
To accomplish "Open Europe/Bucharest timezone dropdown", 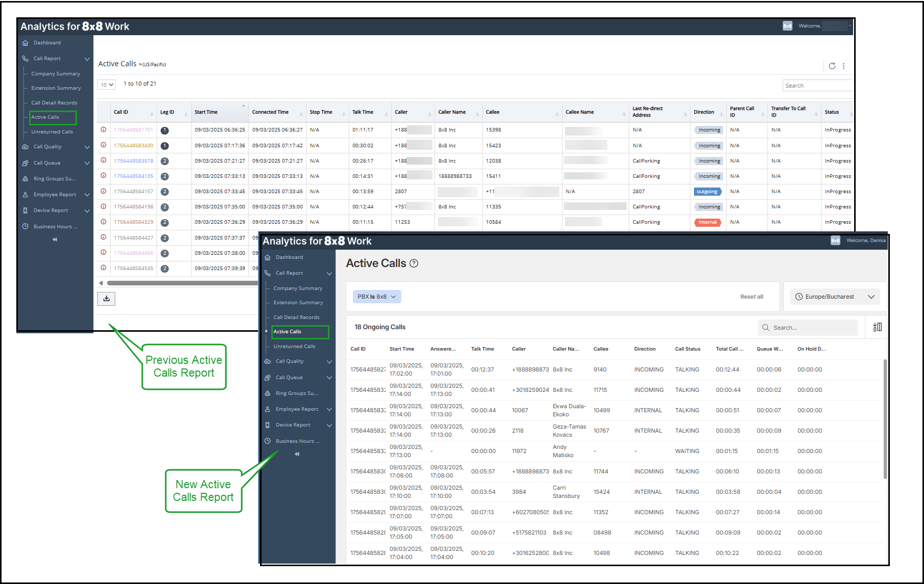I will (835, 297).
